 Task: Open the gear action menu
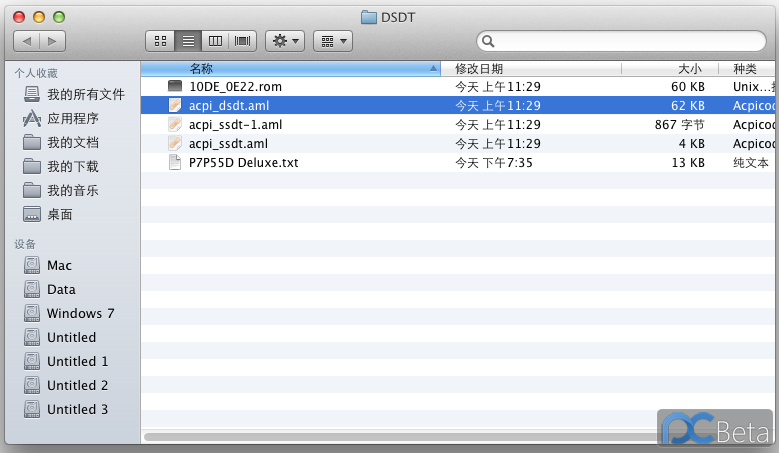[x=285, y=41]
